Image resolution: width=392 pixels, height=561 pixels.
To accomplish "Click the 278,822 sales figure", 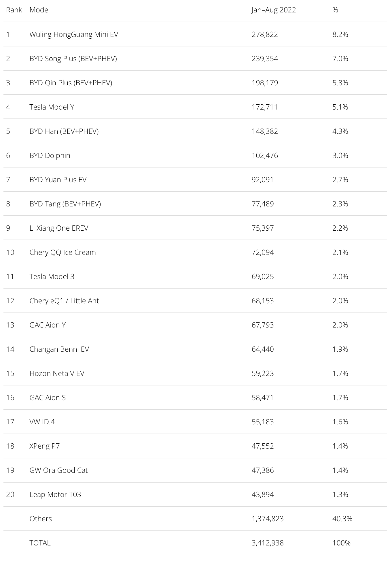I will coord(265,34).
